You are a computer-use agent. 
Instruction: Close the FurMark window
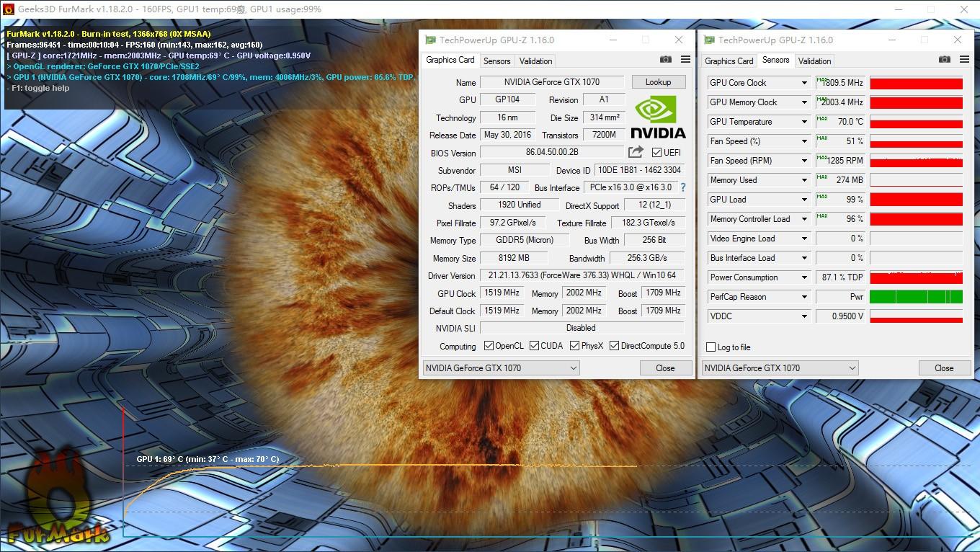coord(963,9)
